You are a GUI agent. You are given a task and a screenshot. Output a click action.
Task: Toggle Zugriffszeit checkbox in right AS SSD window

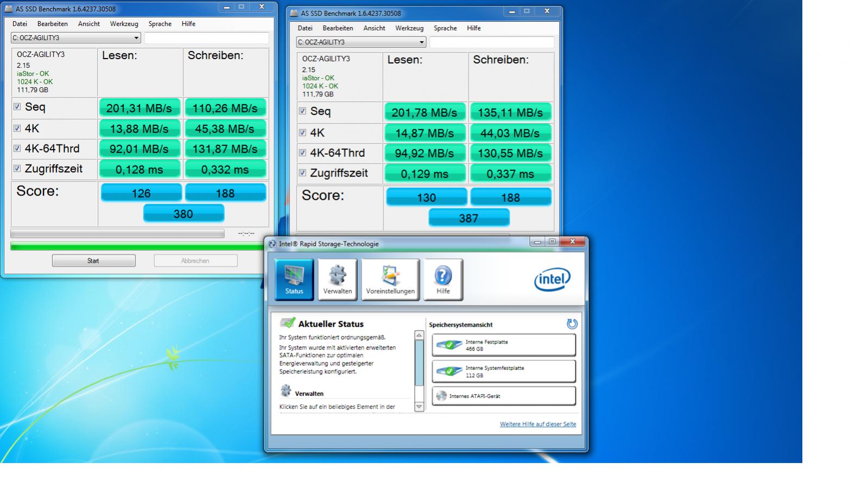pyautogui.click(x=302, y=173)
